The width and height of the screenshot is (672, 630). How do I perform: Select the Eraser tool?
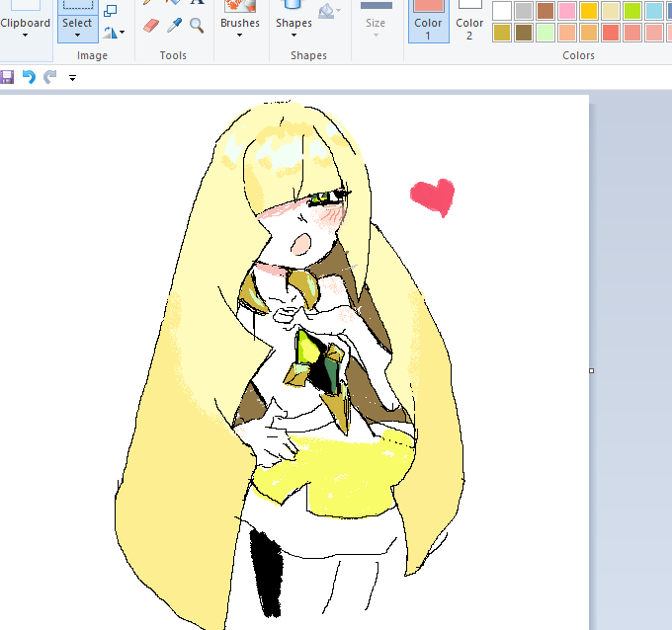point(151,26)
